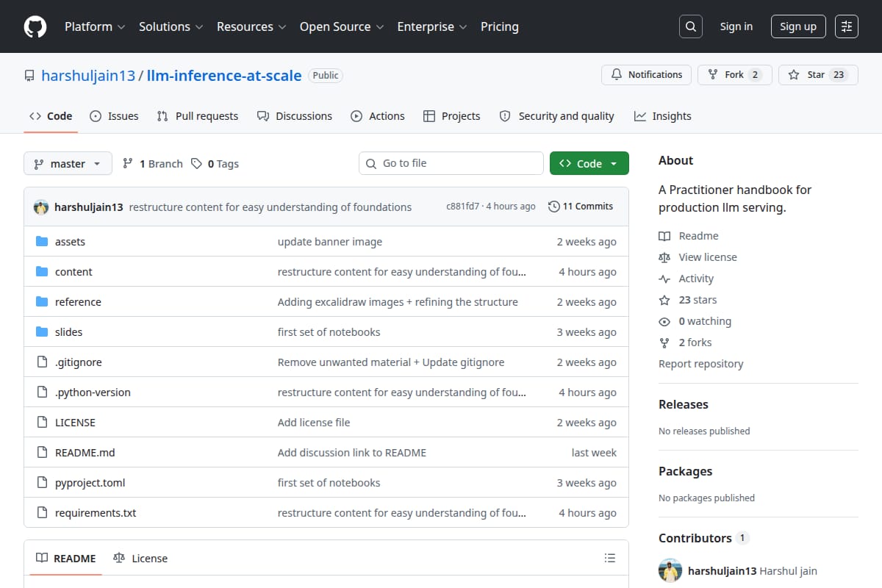Click the file icon beside requirements.txt

(x=42, y=513)
